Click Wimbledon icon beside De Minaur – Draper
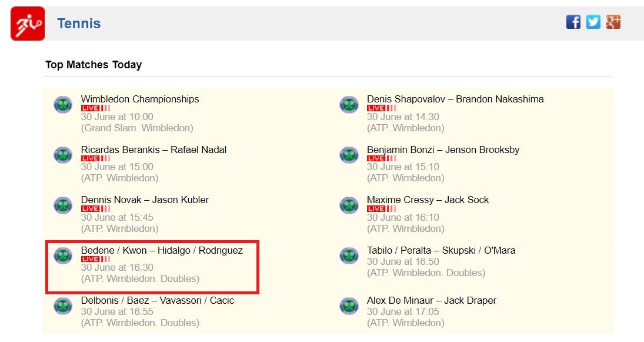 [x=349, y=306]
